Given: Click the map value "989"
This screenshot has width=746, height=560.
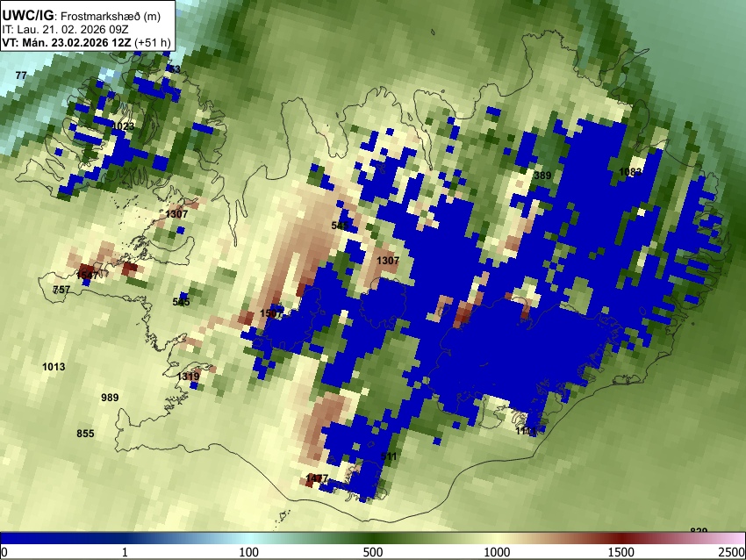Looking at the screenshot, I should (110, 398).
